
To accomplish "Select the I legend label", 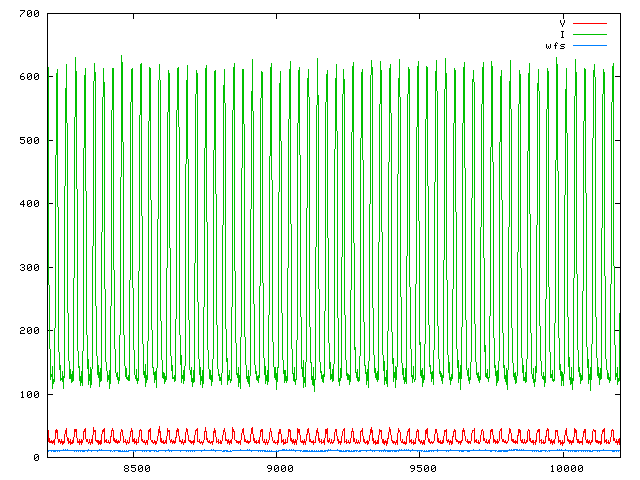I will [x=563, y=34].
